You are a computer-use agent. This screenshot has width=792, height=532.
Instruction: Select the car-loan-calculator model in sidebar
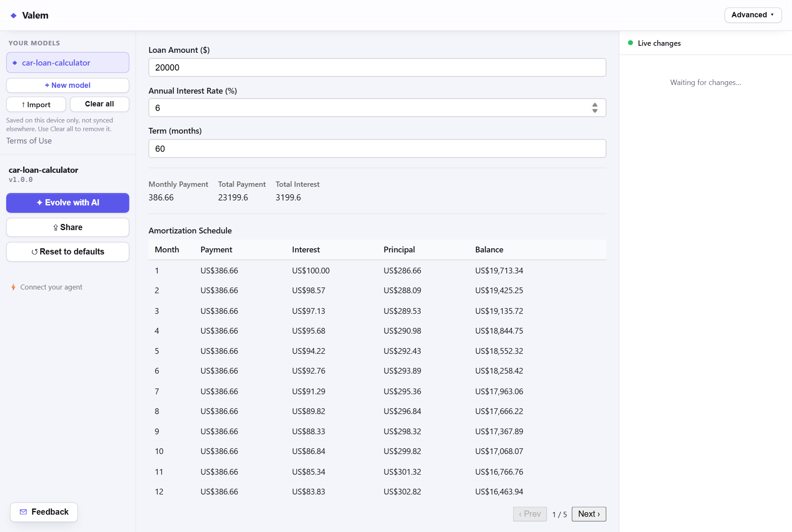[x=68, y=63]
